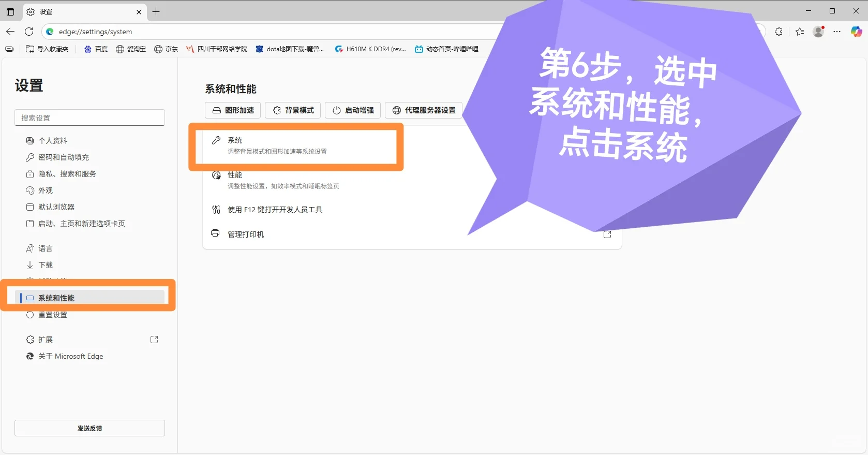Screen dimensions: 868x455
Task: Click the Edge logo beside 关于 Microsoft Edge
Action: [x=30, y=356]
